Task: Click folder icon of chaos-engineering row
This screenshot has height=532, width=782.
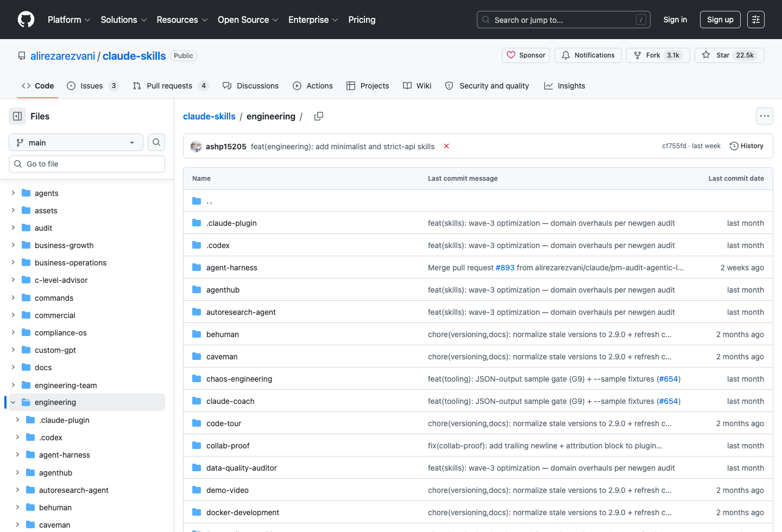Action: [197, 379]
